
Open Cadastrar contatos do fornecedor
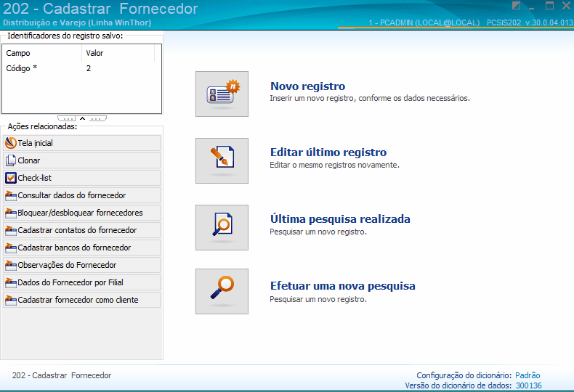[82, 230]
